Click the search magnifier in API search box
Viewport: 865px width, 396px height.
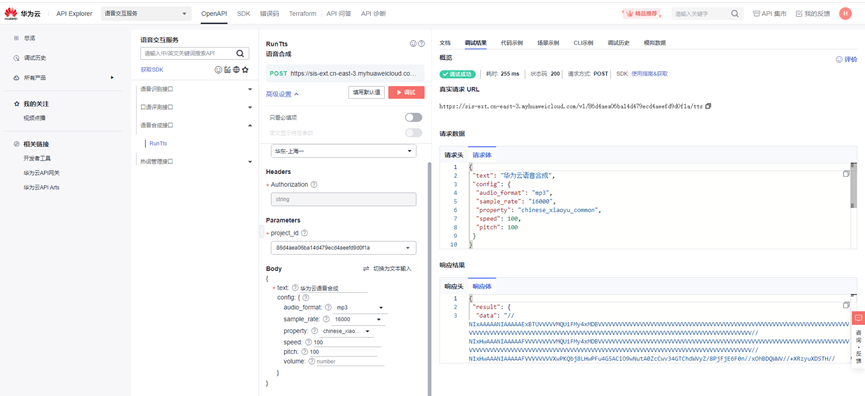pos(240,53)
